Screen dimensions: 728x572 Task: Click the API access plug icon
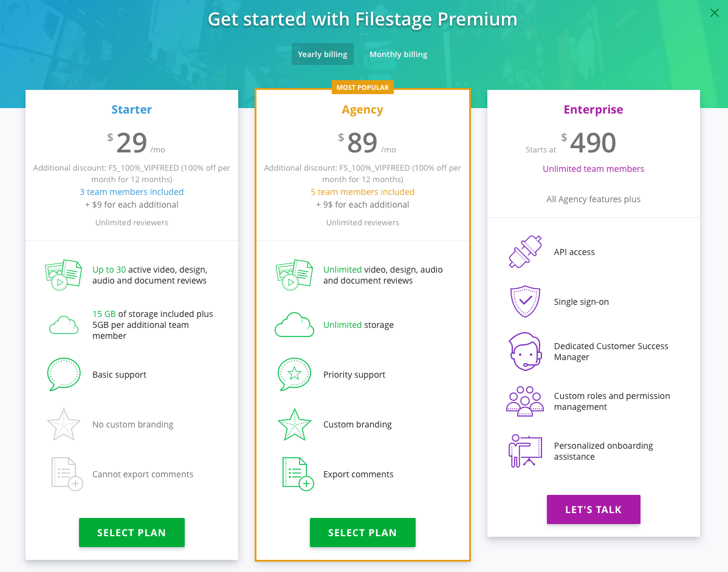pos(525,252)
